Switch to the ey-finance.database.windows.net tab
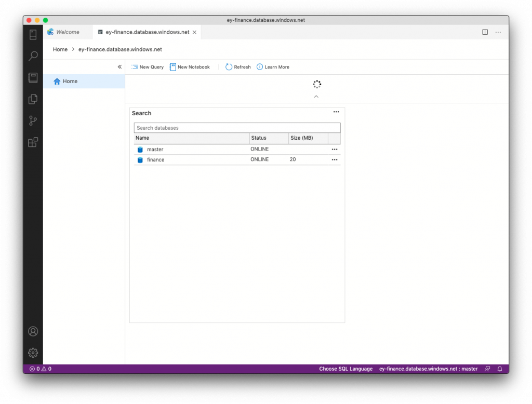The width and height of the screenshot is (532, 404). (x=147, y=32)
